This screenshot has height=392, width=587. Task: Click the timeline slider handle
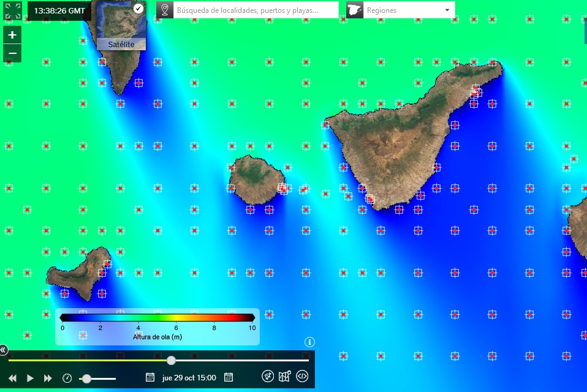tap(171, 360)
